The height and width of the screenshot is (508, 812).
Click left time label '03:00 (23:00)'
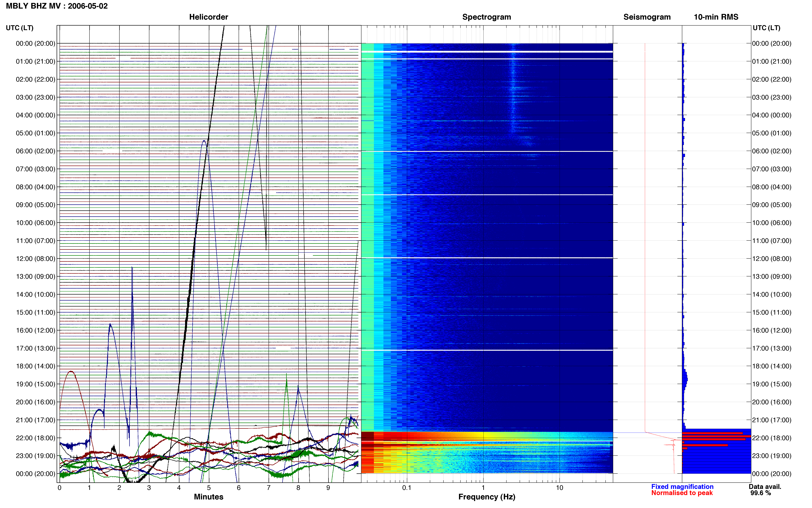(x=36, y=97)
